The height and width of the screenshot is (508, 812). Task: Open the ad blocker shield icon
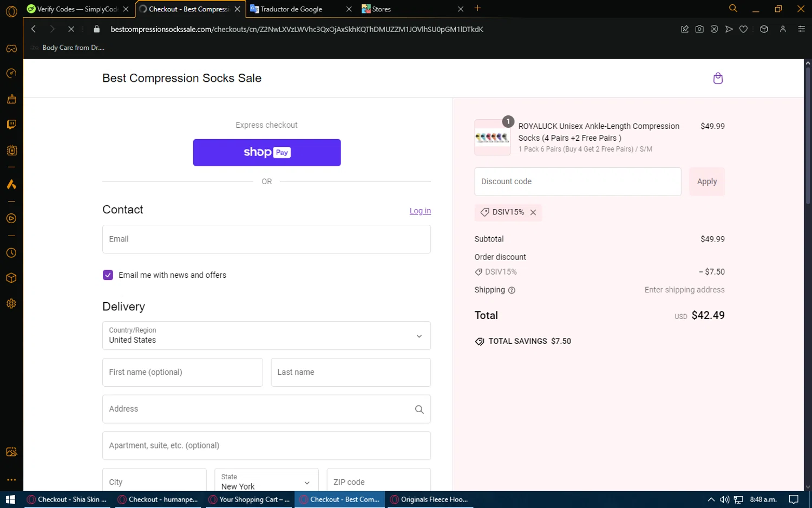714,29
